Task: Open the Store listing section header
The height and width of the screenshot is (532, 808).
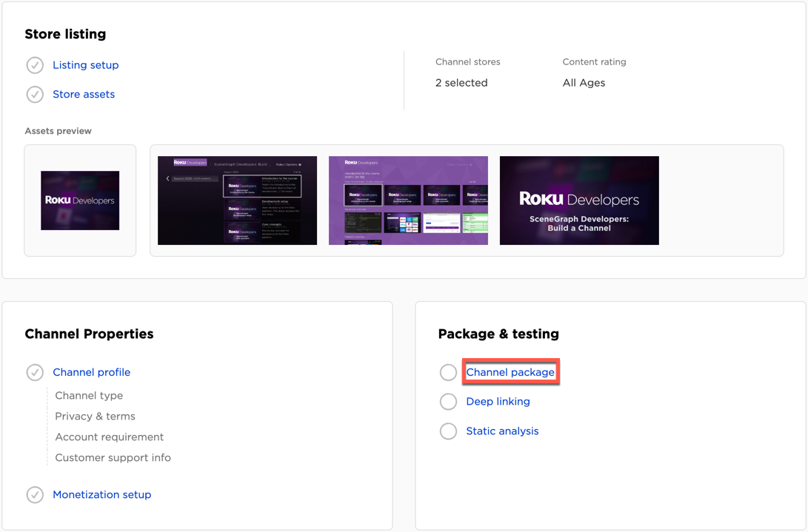Action: pyautogui.click(x=65, y=34)
